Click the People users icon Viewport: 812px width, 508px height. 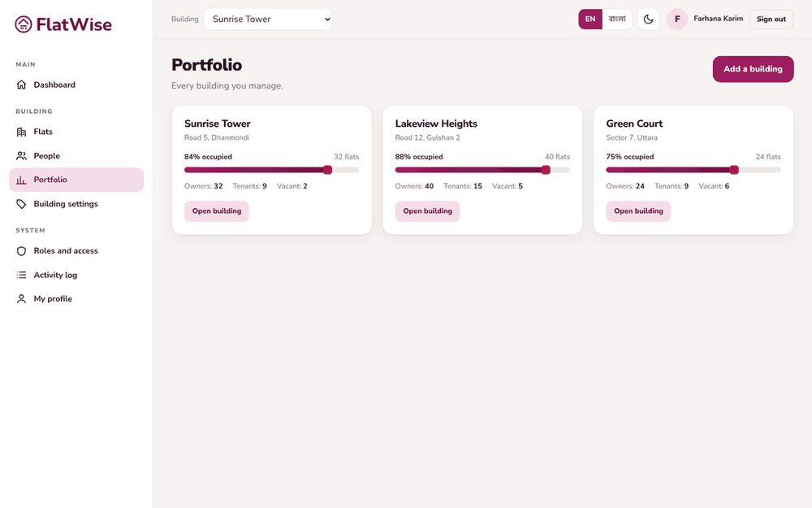coord(21,155)
